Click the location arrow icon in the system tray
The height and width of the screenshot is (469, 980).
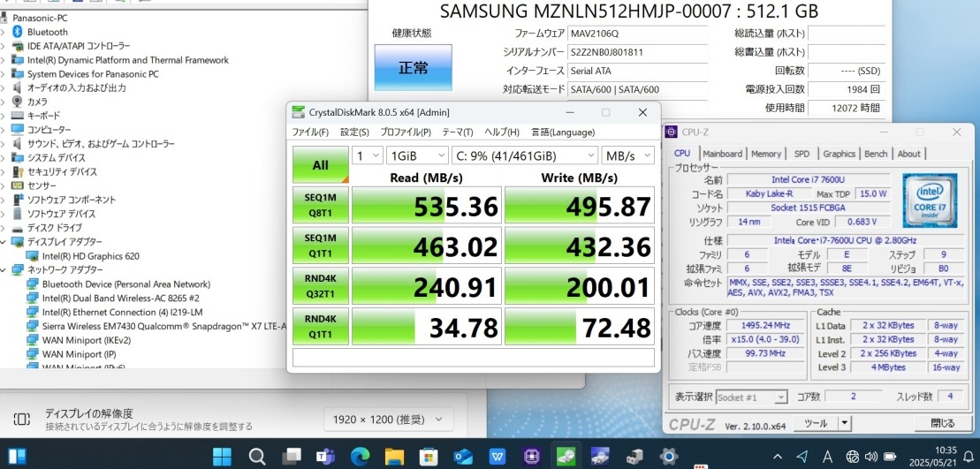[x=802, y=457]
